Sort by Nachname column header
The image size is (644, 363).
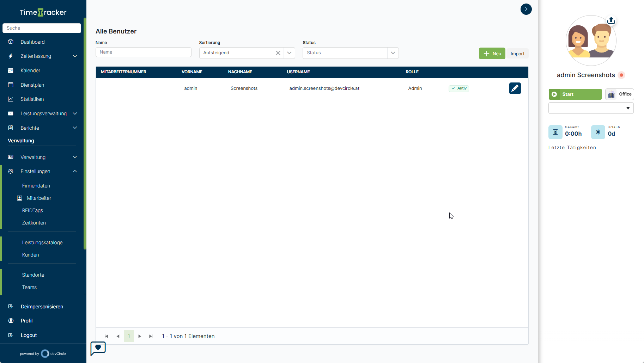pos(240,72)
